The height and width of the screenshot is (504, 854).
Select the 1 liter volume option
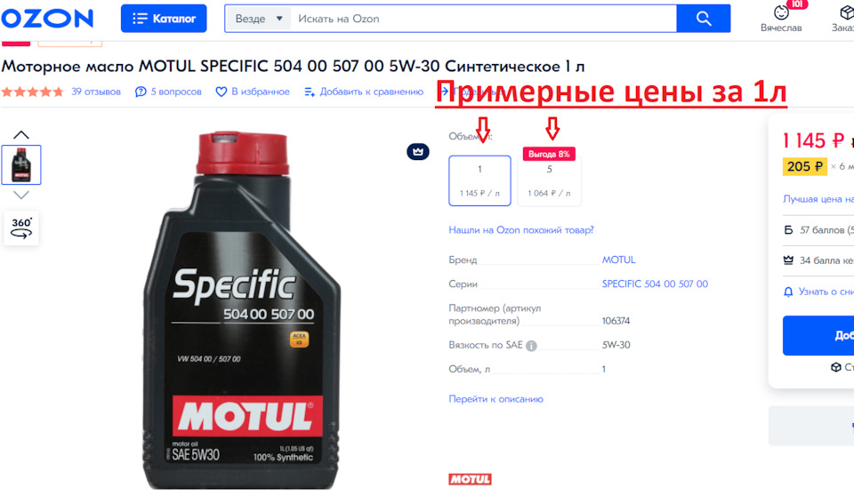479,180
